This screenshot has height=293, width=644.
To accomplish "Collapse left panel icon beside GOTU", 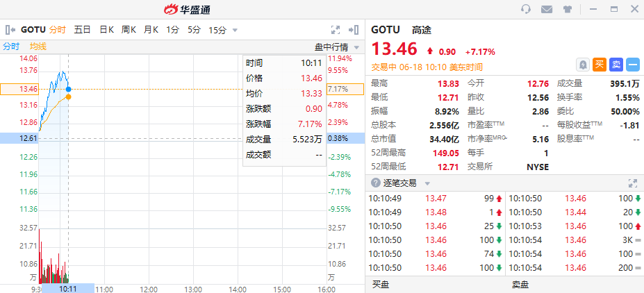I will (x=10, y=30).
